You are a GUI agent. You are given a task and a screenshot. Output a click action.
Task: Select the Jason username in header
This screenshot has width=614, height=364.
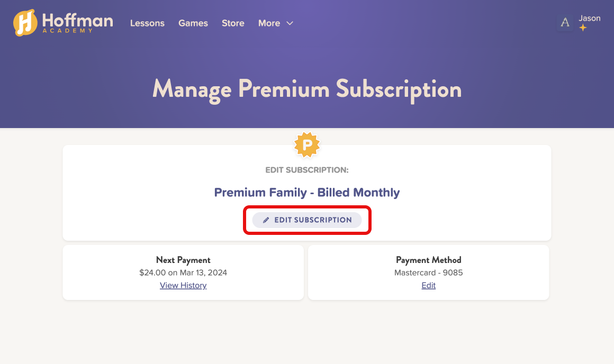[x=590, y=18]
